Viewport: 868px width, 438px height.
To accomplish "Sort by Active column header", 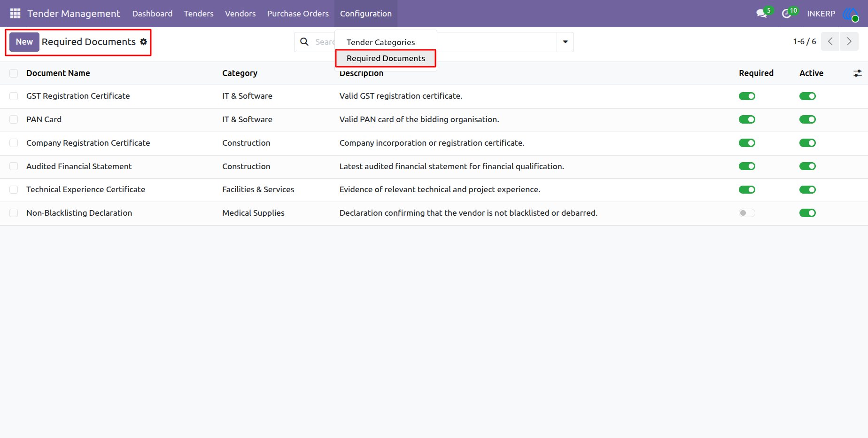I will 811,73.
